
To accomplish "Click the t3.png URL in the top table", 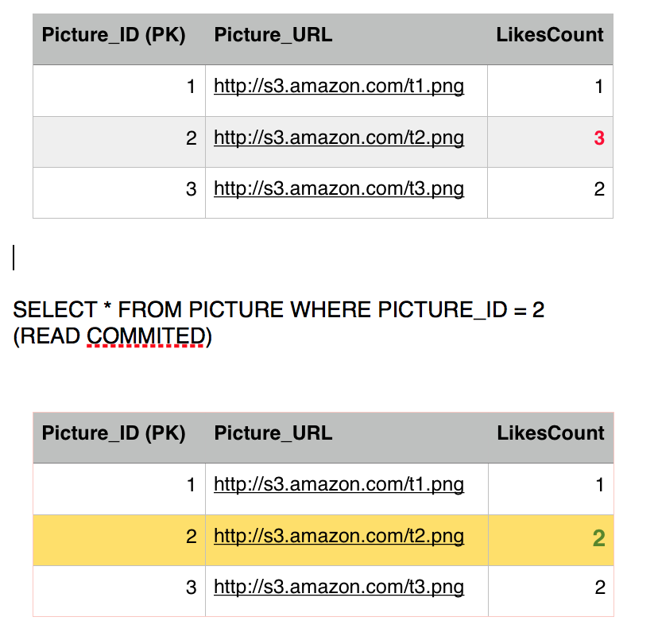I will click(x=339, y=188).
